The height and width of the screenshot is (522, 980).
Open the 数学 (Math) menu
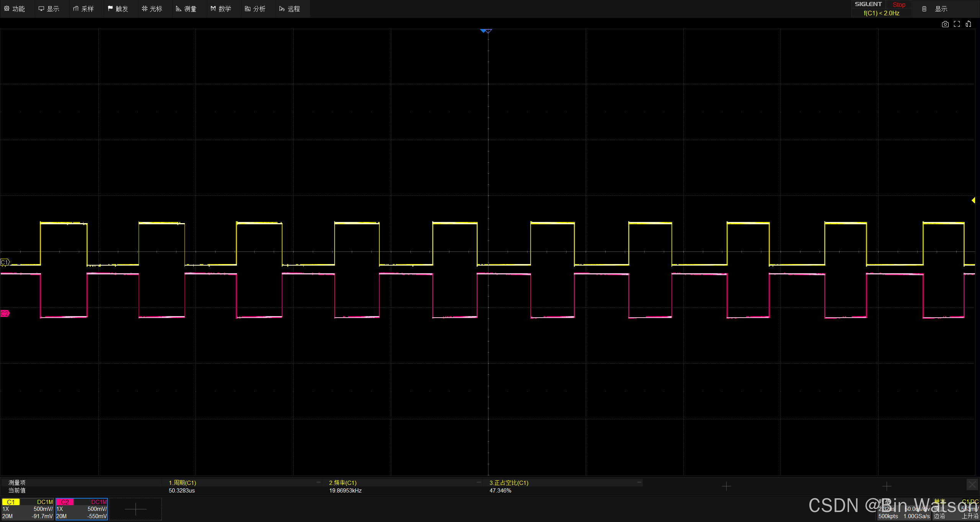tap(221, 9)
